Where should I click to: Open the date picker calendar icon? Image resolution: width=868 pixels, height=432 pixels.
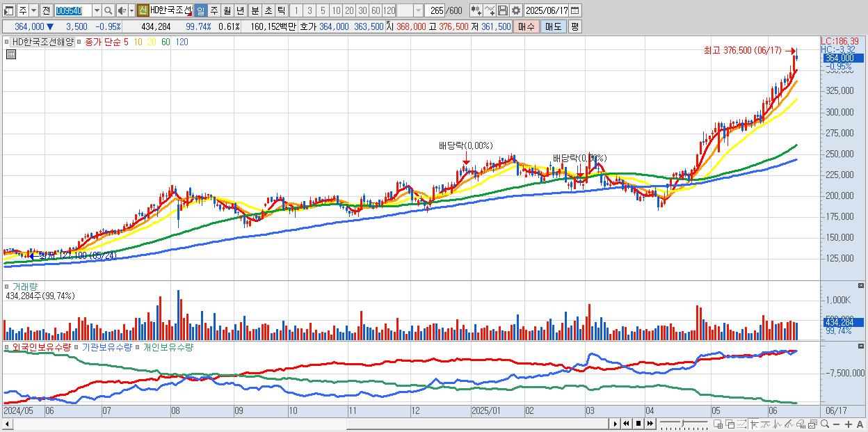pyautogui.click(x=574, y=10)
